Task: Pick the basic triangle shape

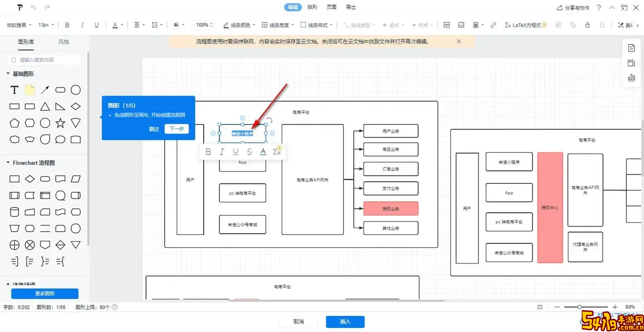Action: pyautogui.click(x=45, y=107)
